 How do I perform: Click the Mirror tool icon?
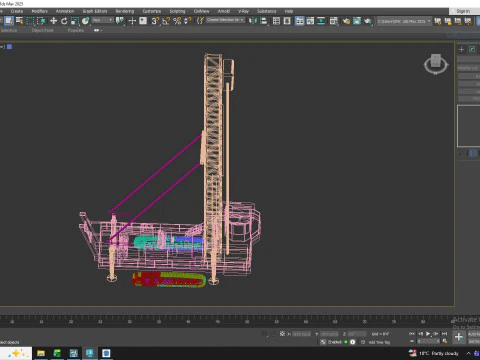253,21
